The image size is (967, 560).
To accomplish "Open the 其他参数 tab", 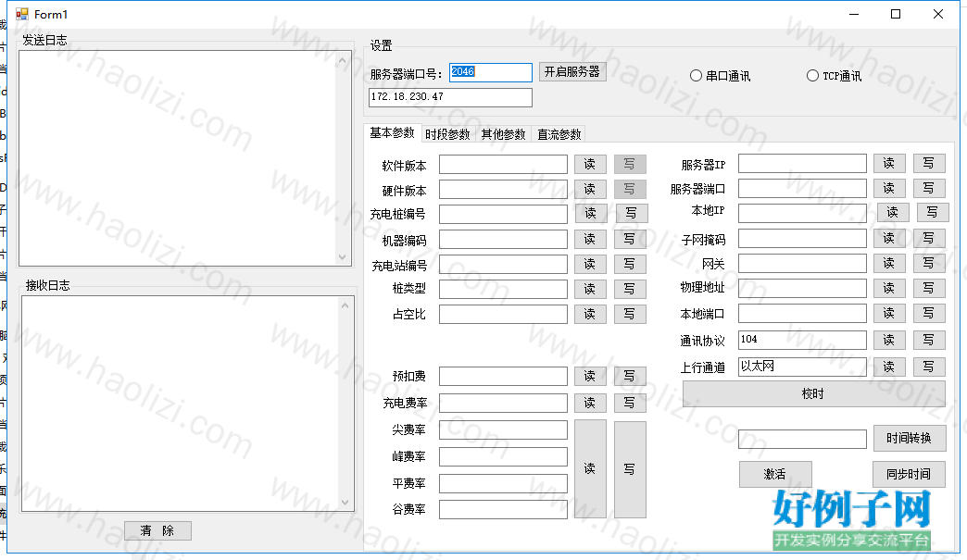I will (503, 134).
